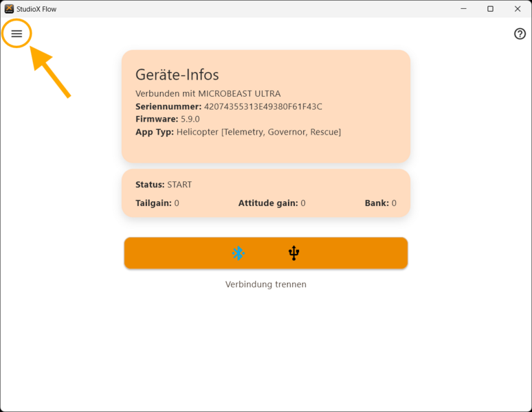The image size is (532, 412).
Task: Close the StudioX Flow window
Action: coord(518,9)
